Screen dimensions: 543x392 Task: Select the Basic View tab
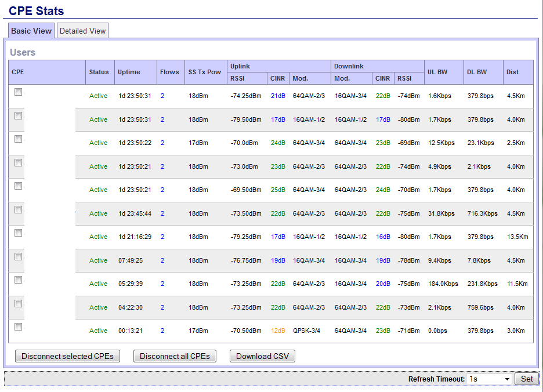(x=31, y=31)
